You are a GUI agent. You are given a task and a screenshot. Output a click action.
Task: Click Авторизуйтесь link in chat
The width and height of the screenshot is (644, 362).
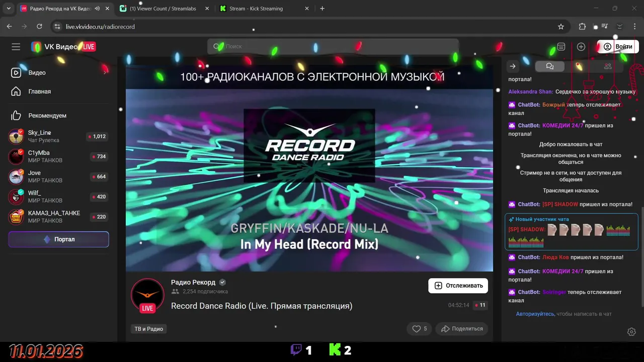(x=535, y=314)
